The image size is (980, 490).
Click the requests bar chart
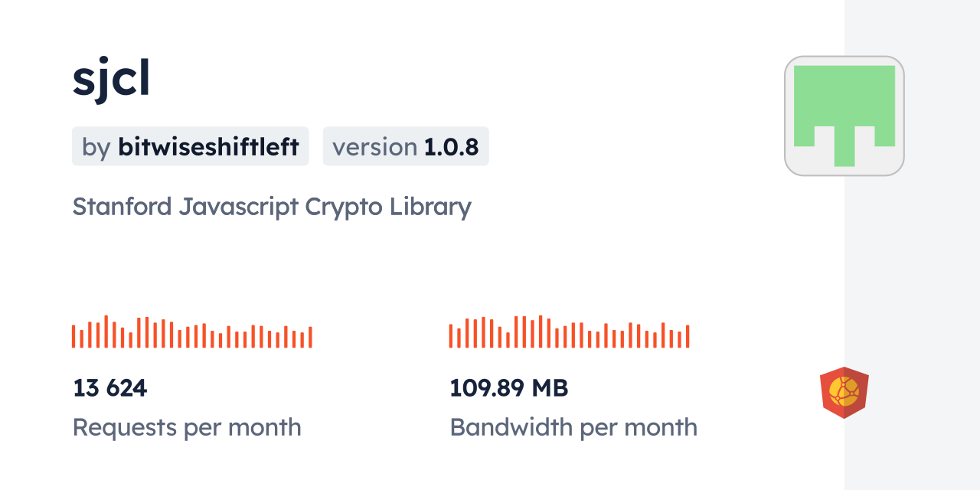tap(191, 332)
